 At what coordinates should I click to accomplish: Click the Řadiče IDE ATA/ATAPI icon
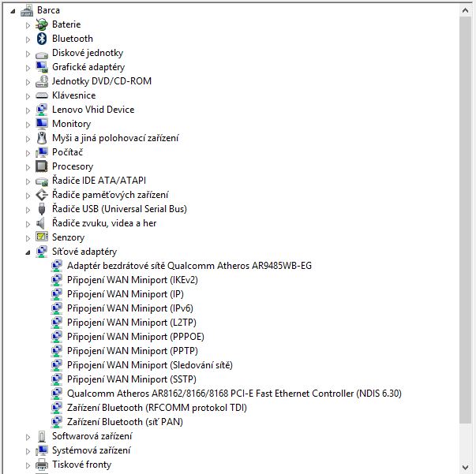click(42, 181)
